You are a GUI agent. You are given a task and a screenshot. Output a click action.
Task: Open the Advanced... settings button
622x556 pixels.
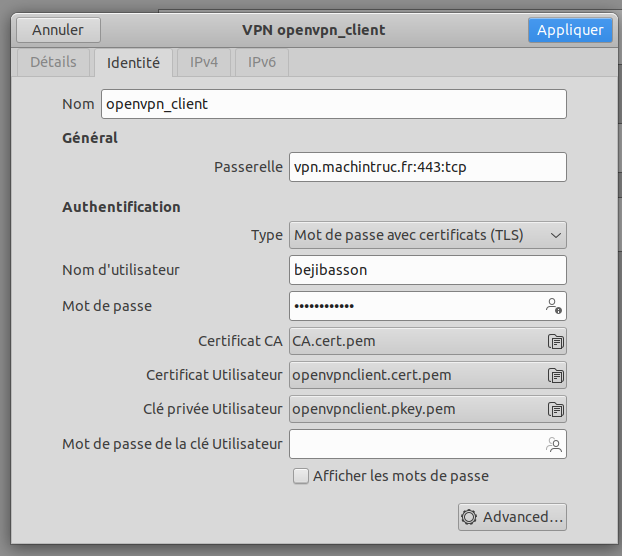(x=512, y=517)
